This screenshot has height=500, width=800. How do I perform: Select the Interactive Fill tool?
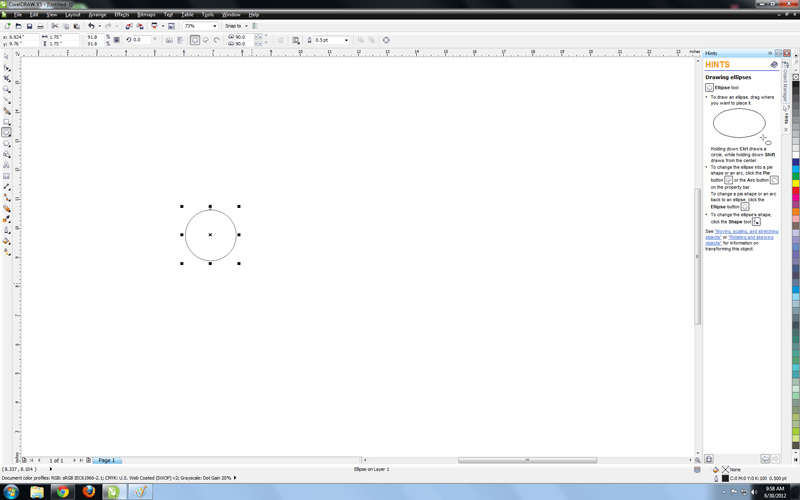(x=6, y=252)
